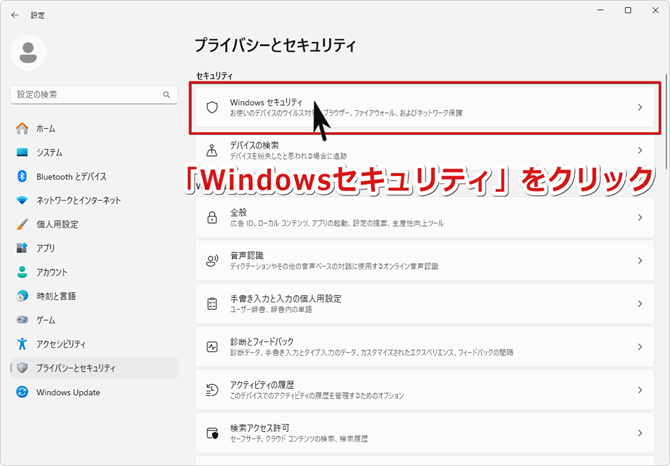Viewport: 670px width, 466px height.
Task: Click the システム monitor icon
Action: (22, 152)
